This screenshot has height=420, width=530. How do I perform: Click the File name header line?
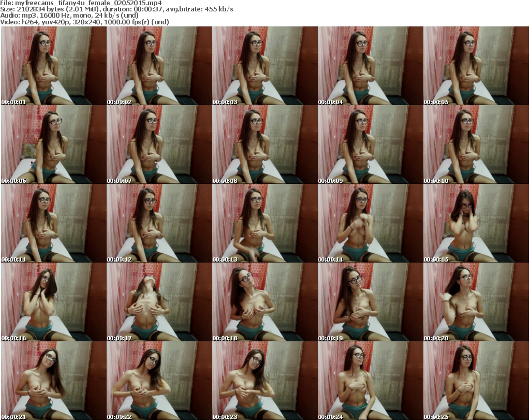pyautogui.click(x=81, y=3)
